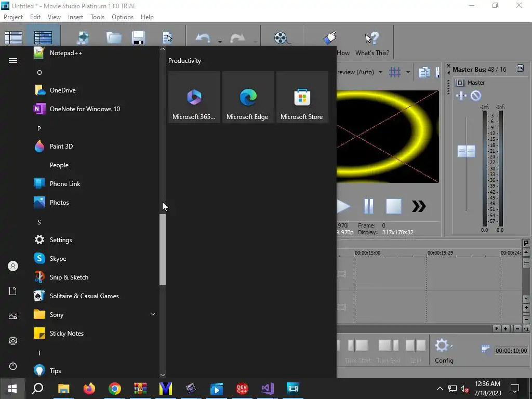The image size is (532, 399).
Task: Expand the Start menu hamburger button
Action: [13, 60]
